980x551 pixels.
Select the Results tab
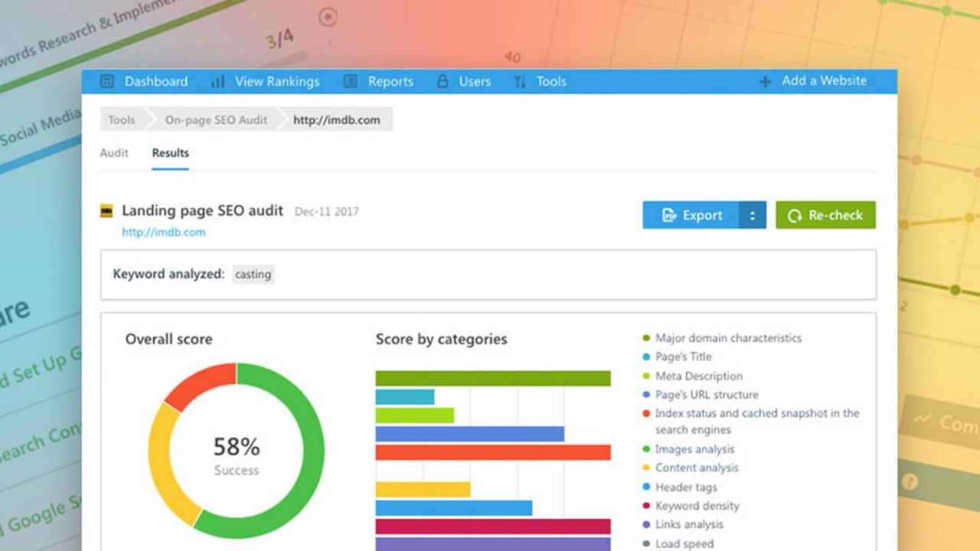point(170,153)
